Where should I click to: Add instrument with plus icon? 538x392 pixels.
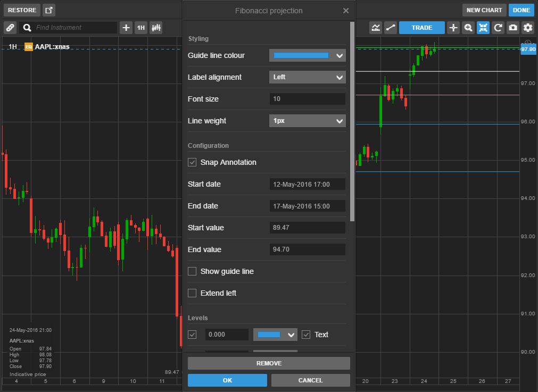126,28
